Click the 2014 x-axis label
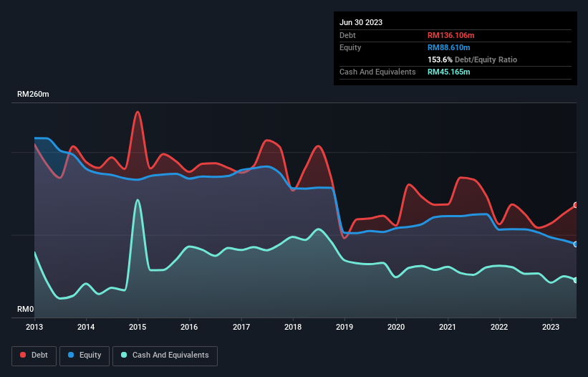 86,327
